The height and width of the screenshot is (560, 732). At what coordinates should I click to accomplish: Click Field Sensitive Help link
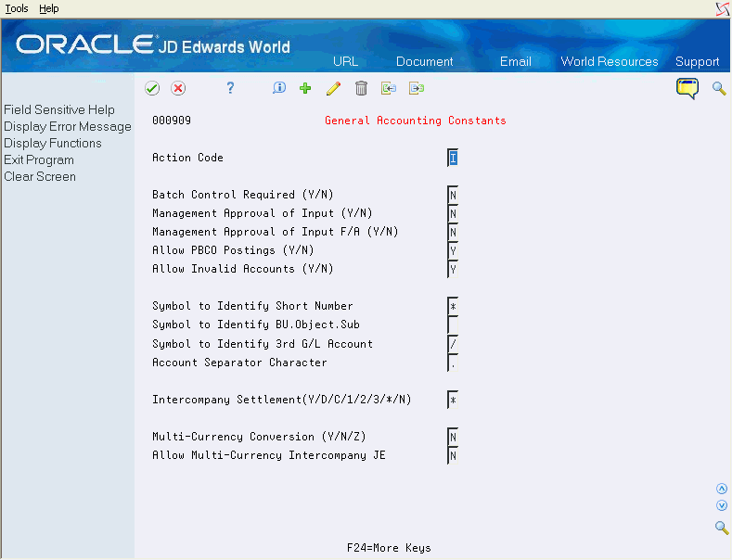click(x=59, y=109)
